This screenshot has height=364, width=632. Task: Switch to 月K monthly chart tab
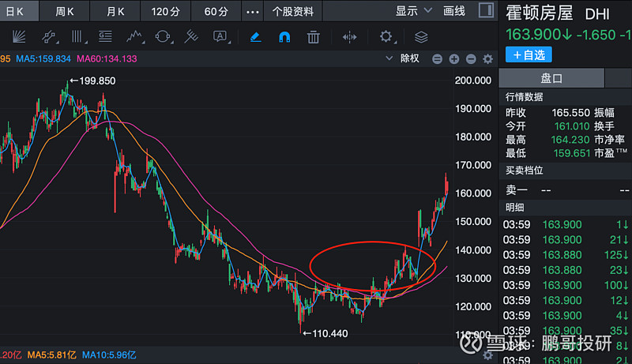tap(115, 11)
